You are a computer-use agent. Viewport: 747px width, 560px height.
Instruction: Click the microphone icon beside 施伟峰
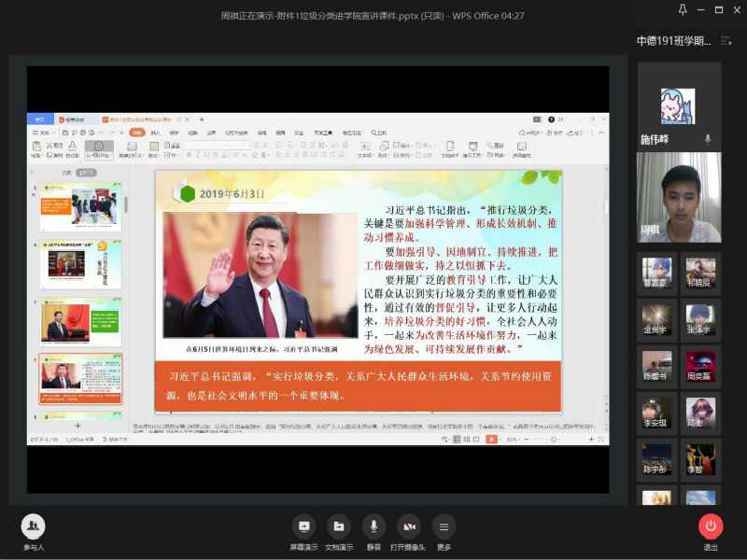tap(708, 139)
